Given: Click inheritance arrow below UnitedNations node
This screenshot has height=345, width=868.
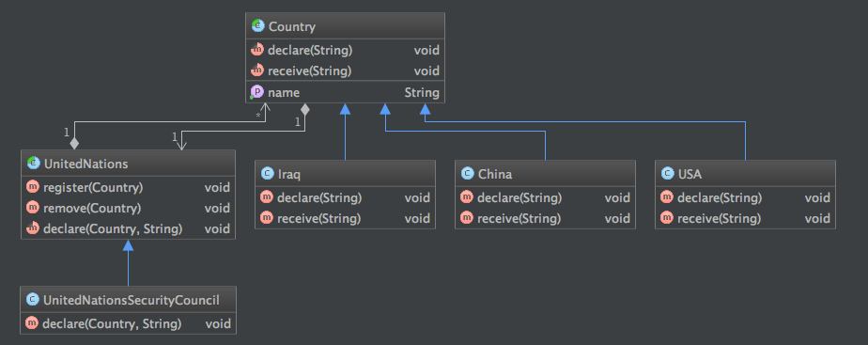Looking at the screenshot, I should (128, 246).
